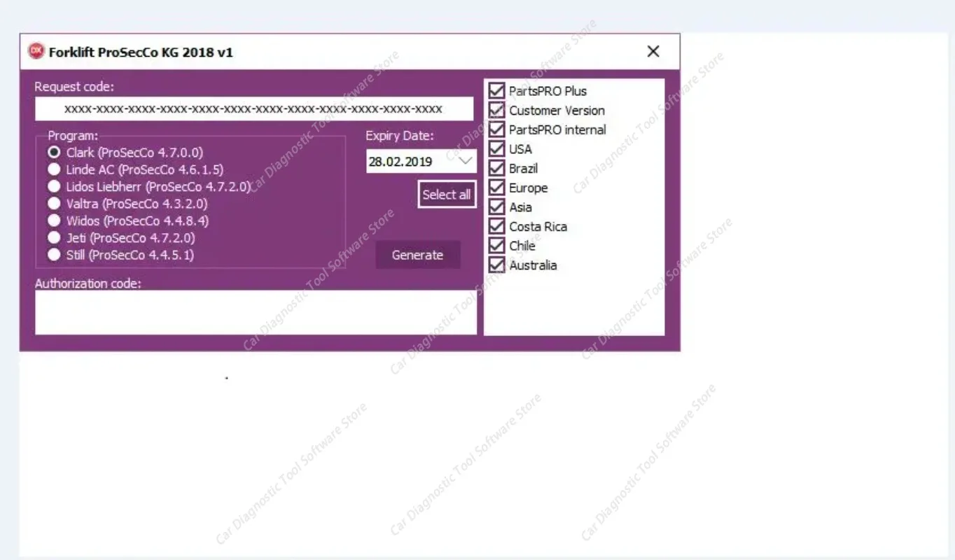Image resolution: width=955 pixels, height=560 pixels.
Task: Select the Still (ProSecCo 4.4.5.1) program
Action: pos(54,255)
